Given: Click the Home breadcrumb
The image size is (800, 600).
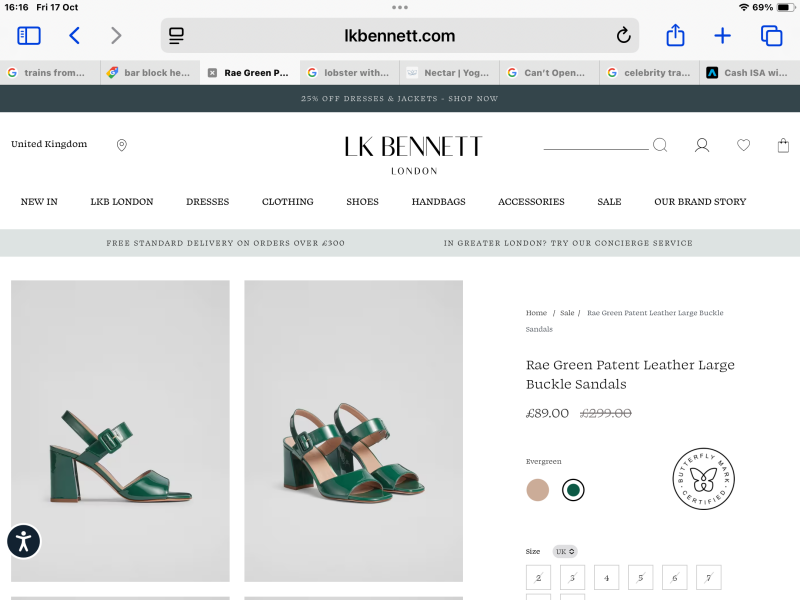Looking at the screenshot, I should [536, 313].
